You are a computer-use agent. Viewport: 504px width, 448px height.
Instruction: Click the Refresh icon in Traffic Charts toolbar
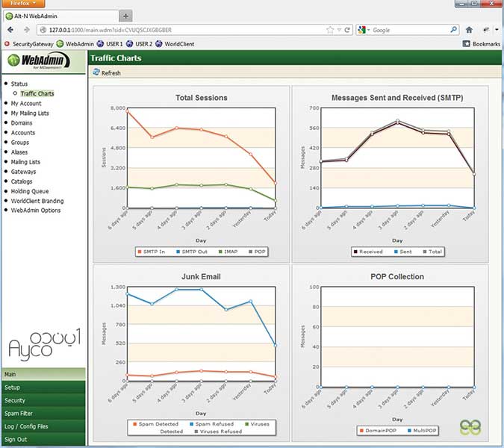click(96, 73)
